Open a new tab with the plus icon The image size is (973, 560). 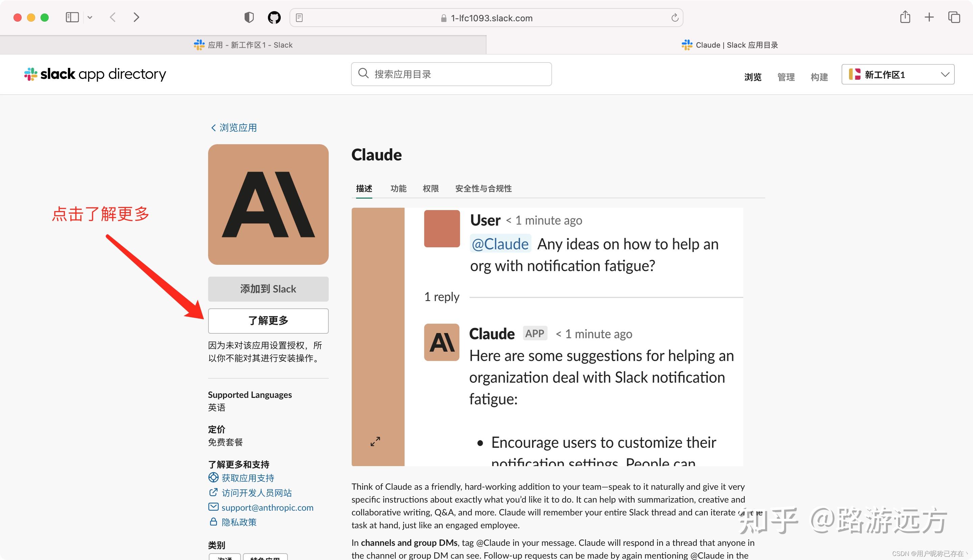pyautogui.click(x=929, y=17)
